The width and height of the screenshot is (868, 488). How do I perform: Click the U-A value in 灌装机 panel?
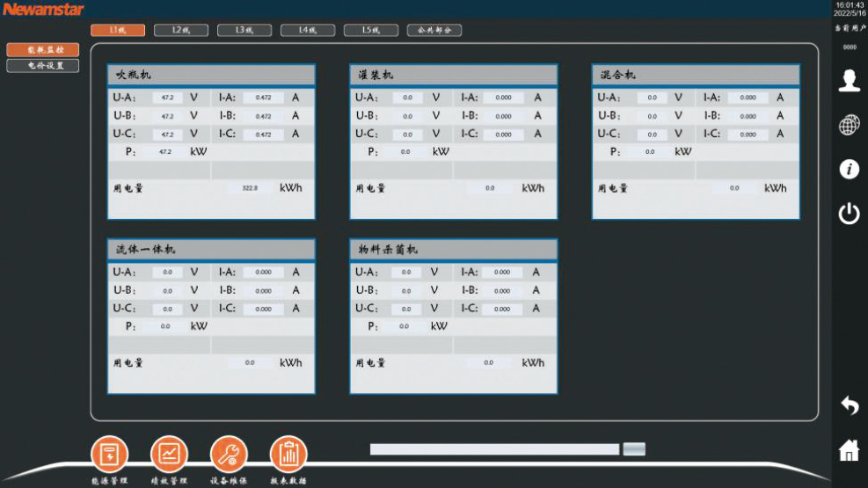[408, 98]
